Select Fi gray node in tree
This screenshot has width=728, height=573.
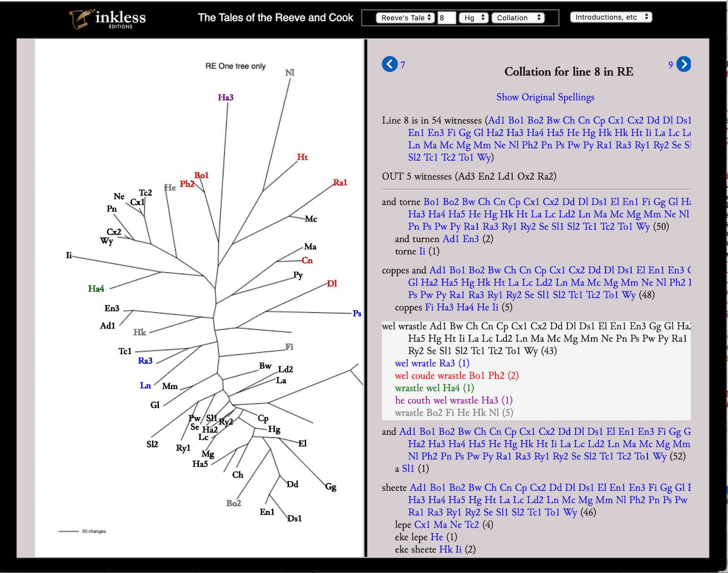click(289, 347)
